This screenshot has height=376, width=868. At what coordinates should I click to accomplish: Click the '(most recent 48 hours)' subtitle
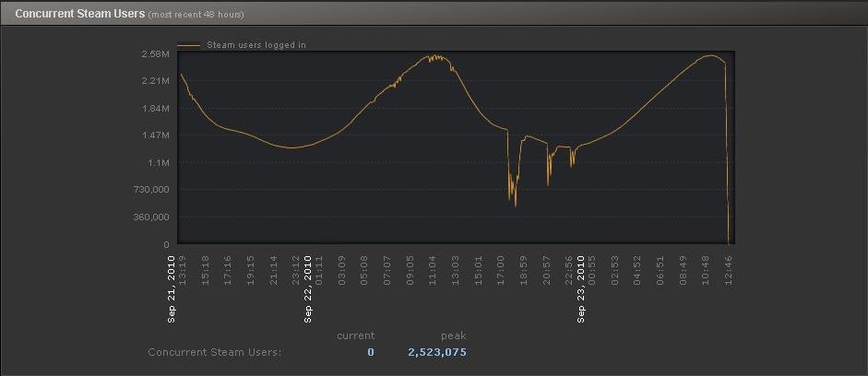click(x=196, y=15)
